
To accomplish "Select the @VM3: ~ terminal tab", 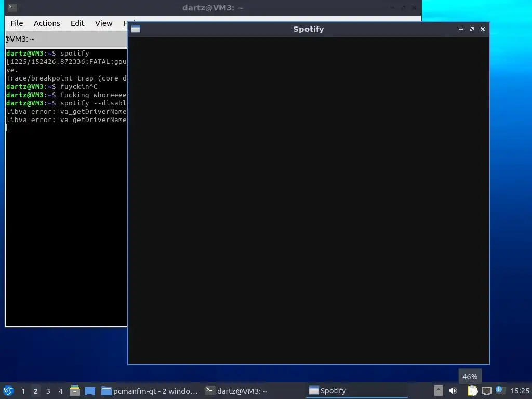I will [x=66, y=39].
